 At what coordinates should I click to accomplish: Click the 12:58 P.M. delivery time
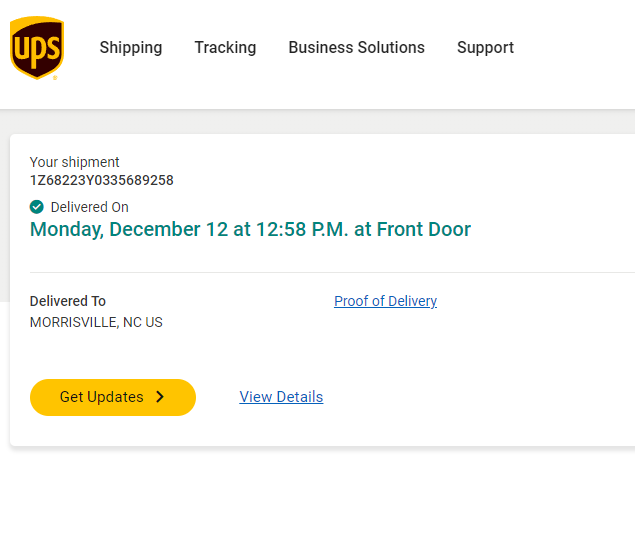(x=297, y=229)
